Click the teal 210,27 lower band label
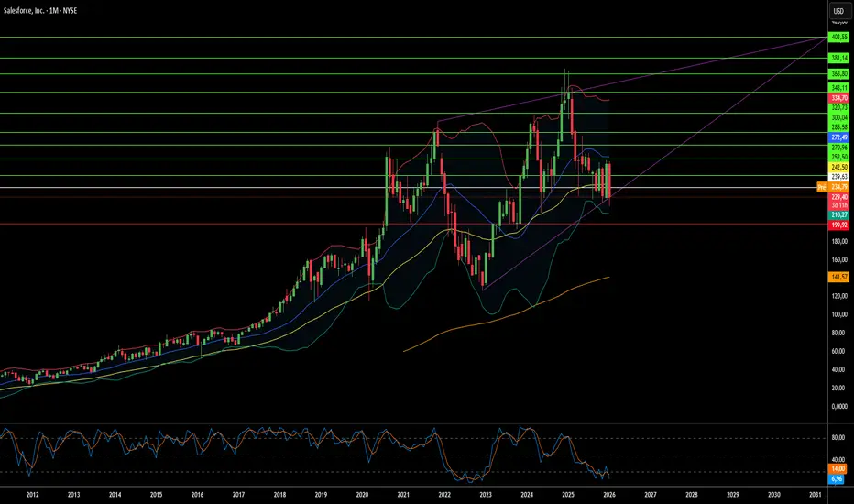 tap(838, 215)
